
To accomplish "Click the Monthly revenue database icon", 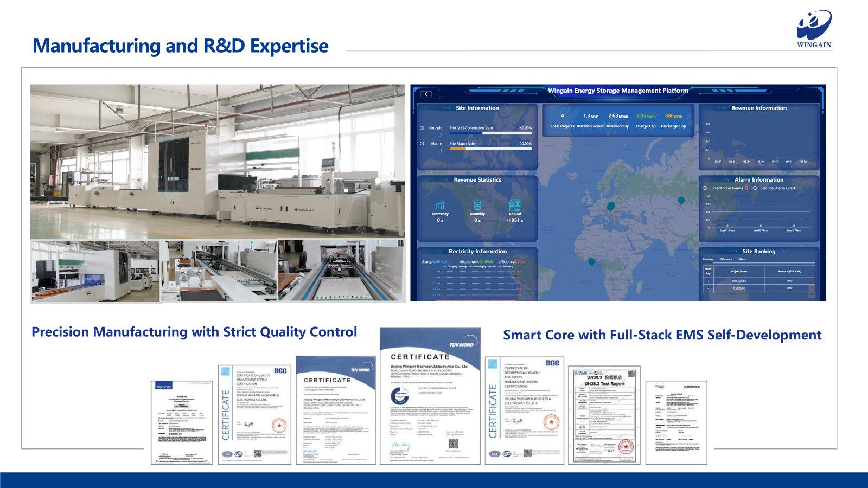I will pos(477,205).
